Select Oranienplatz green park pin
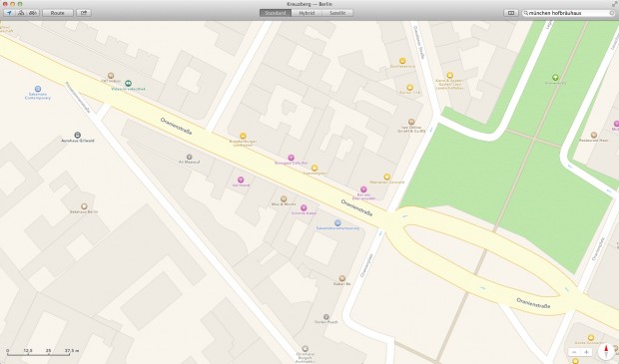 555,78
